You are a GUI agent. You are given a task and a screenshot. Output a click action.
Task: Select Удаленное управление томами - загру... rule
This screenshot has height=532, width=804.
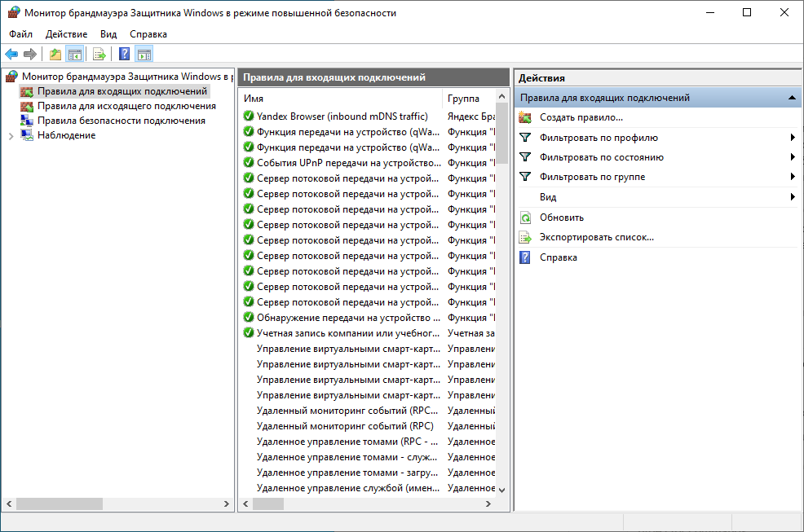(x=347, y=473)
